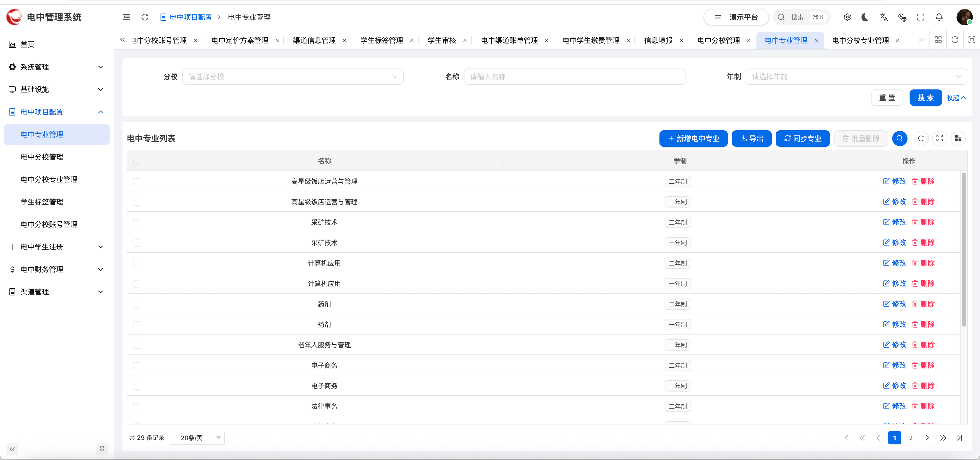Expand the major list to fullscreen
Viewport: 980px width, 460px height.
[940, 138]
